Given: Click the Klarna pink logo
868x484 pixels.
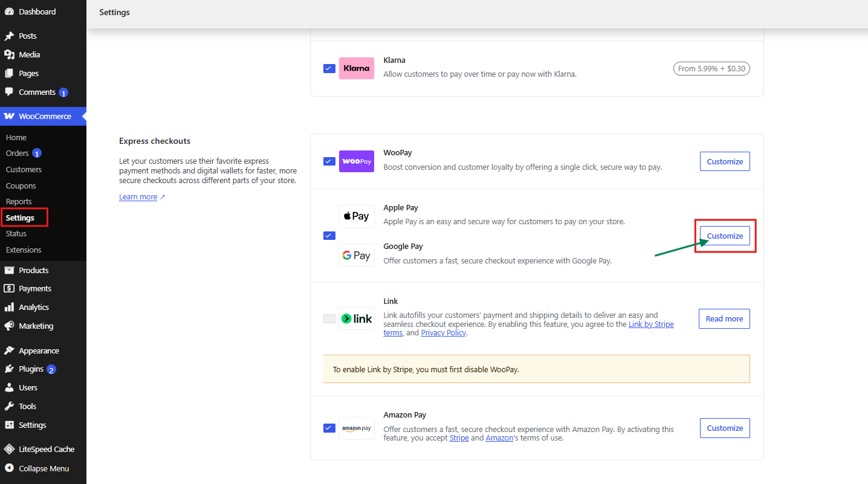Looking at the screenshot, I should (x=357, y=68).
